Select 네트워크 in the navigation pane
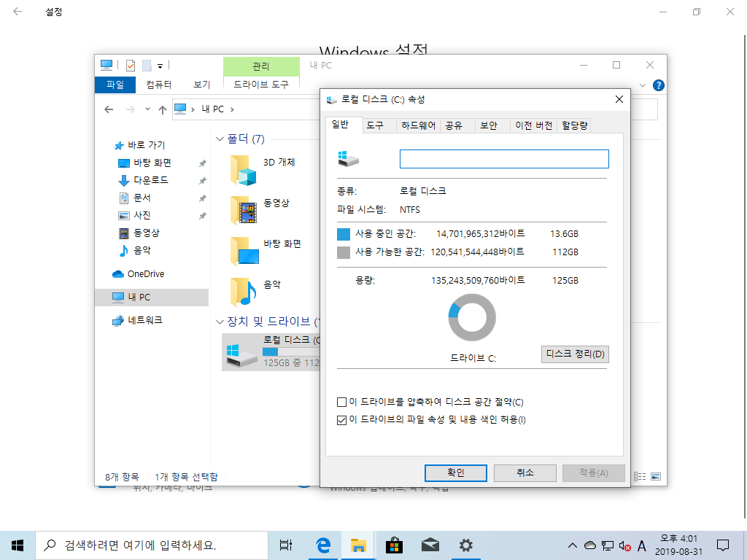Viewport: 747px width, 560px height. (x=136, y=321)
